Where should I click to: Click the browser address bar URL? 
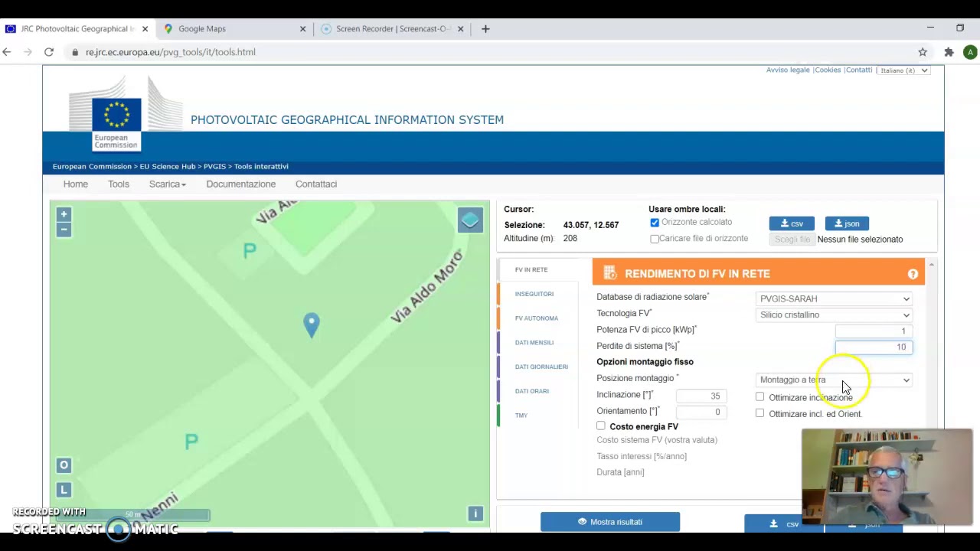click(171, 52)
